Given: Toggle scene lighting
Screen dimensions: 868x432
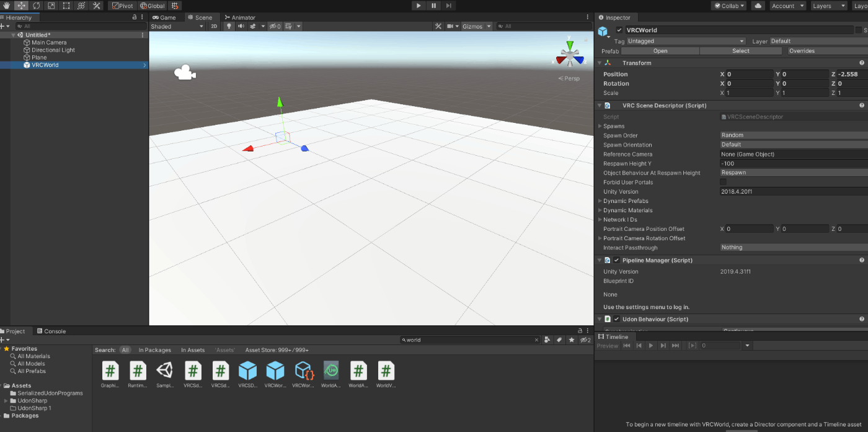Looking at the screenshot, I should point(229,26).
